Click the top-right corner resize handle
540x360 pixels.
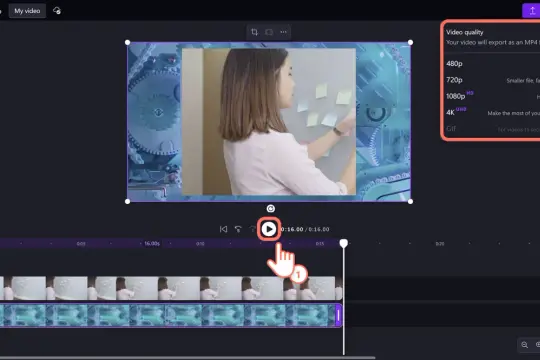pos(410,42)
